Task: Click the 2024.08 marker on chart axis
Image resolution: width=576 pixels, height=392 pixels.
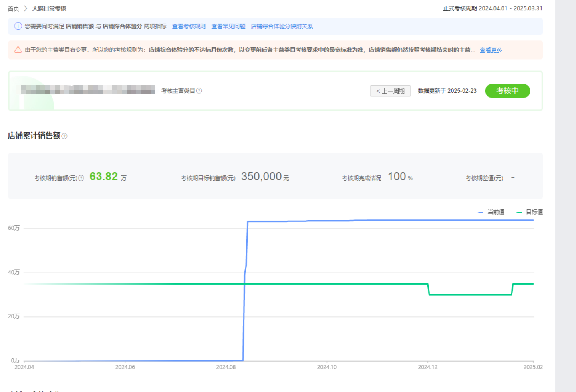Action: point(226,367)
